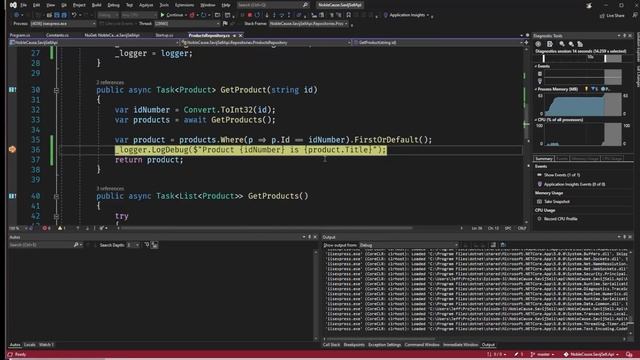Click the Diagnostic Tools settings gear icon
Image resolution: width=640 pixels, height=360 pixels.
point(538,44)
